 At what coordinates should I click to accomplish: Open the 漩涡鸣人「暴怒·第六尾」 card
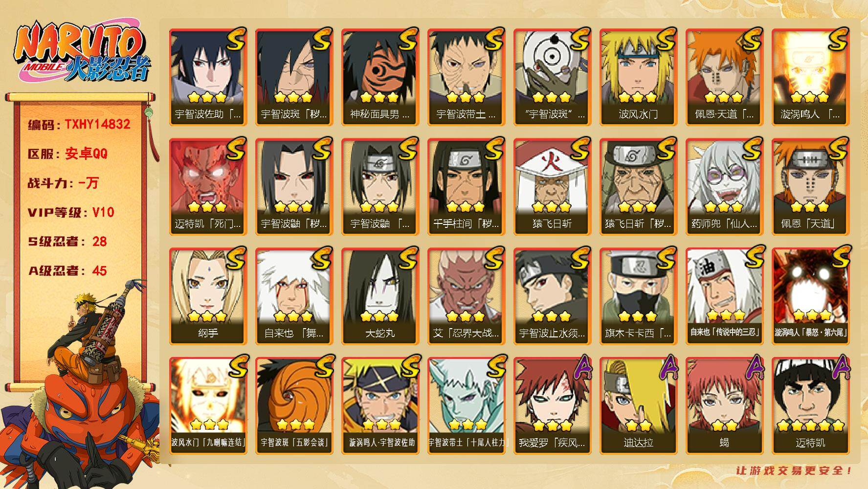coord(810,296)
